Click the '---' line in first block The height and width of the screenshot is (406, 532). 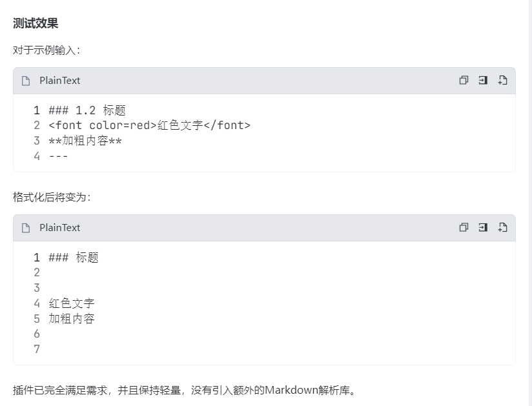pyautogui.click(x=59, y=156)
